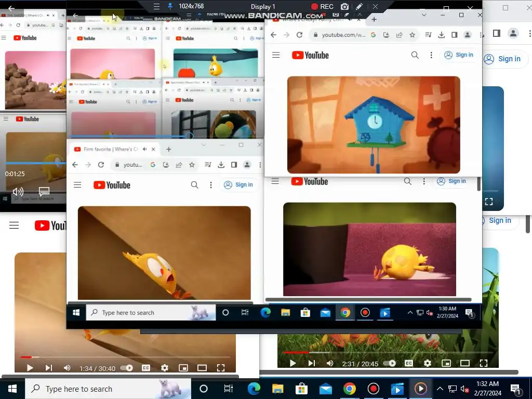Image resolution: width=532 pixels, height=399 pixels.
Task: Play the 1:34 / 30:40 video
Action: tap(30, 368)
